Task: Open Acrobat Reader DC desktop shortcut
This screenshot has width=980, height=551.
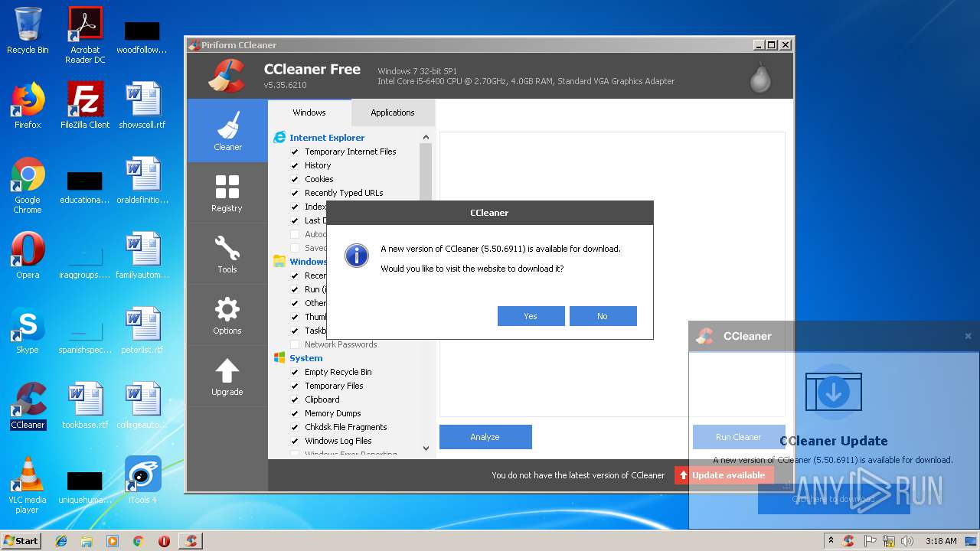Action: (85, 35)
